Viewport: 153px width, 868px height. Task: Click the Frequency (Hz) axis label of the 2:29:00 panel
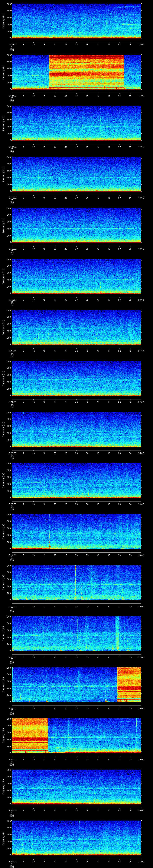3,787
